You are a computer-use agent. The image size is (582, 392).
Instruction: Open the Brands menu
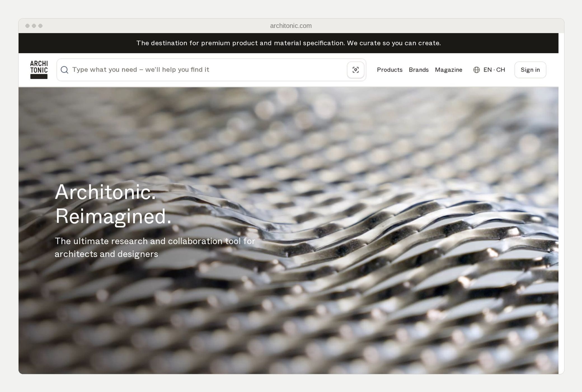click(419, 70)
